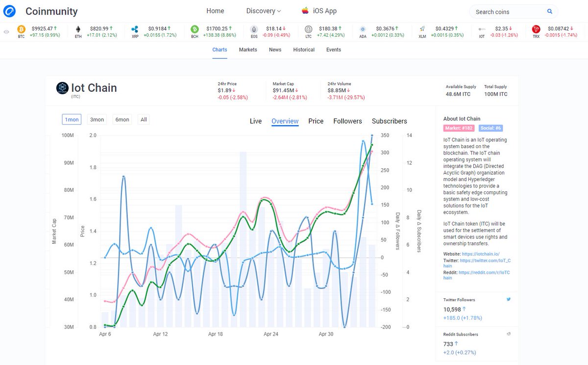The image size is (588, 365).
Task: Click the Bitcoin Cash BCH ticker icon
Action: point(195,29)
